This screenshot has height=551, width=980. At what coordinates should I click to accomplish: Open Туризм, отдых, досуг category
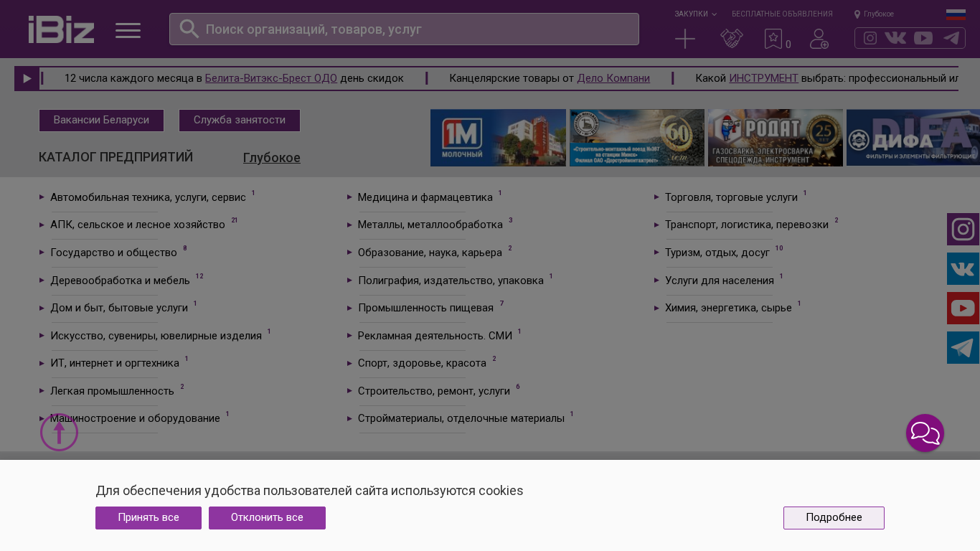(717, 253)
